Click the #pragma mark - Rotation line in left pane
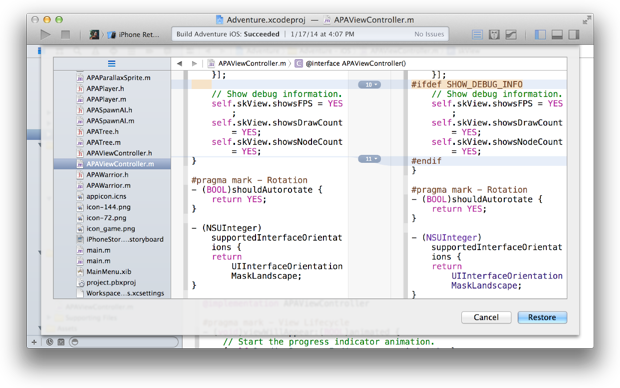The height and width of the screenshot is (388, 620). click(249, 180)
